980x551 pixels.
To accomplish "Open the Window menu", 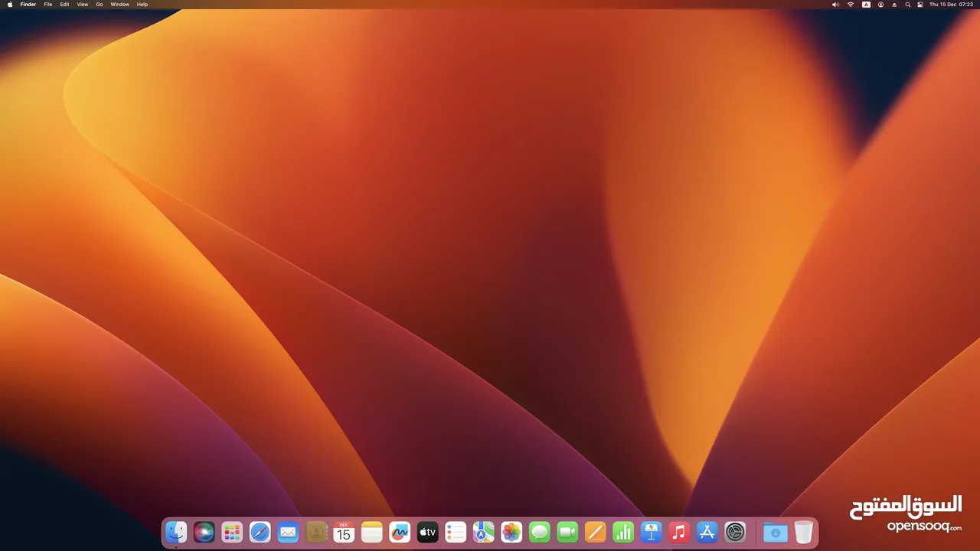I will 120,5.
